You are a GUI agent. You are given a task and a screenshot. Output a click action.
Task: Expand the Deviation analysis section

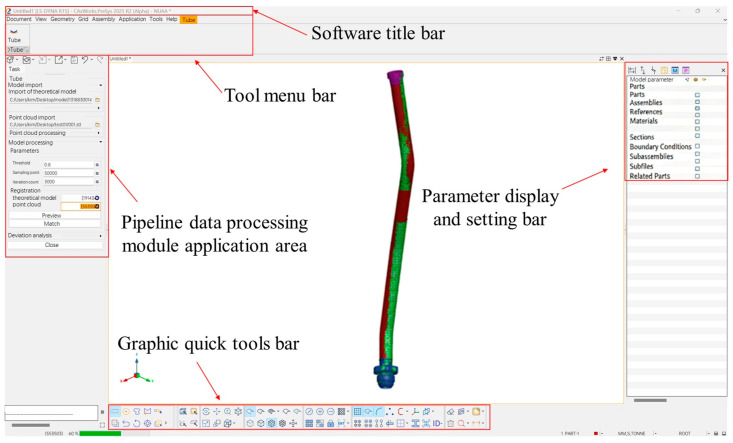[x=101, y=236]
